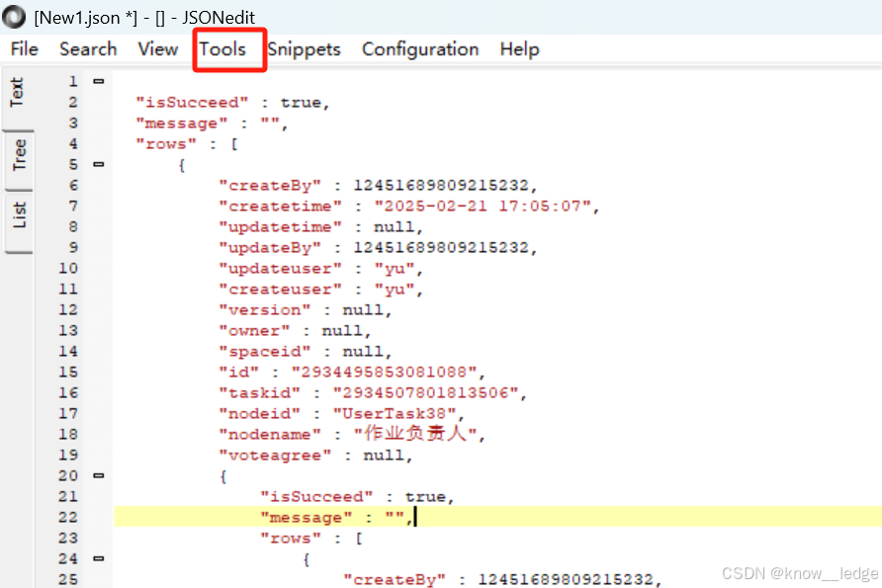Click the "voteagree" key on line 19
The height and width of the screenshot is (588, 882).
point(275,456)
